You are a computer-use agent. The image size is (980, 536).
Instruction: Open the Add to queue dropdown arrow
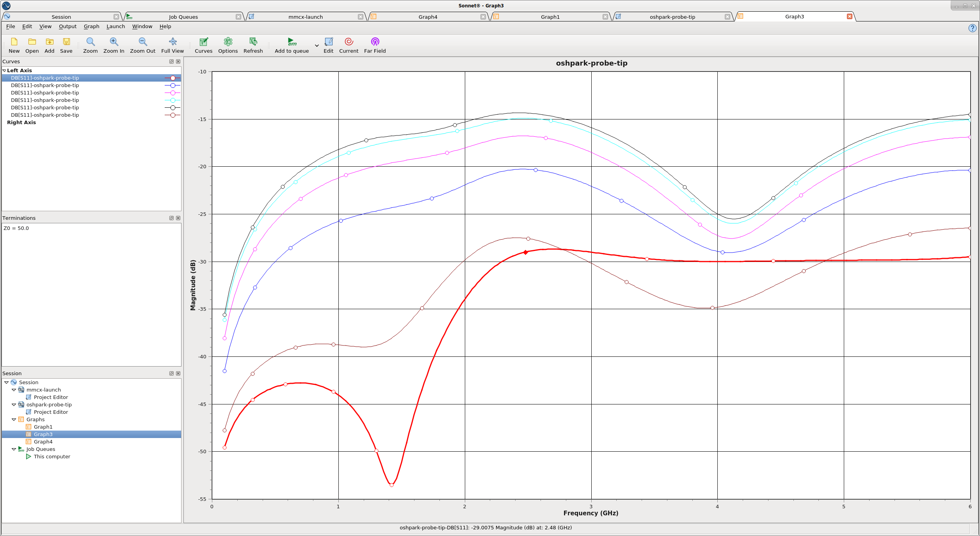[x=317, y=46]
